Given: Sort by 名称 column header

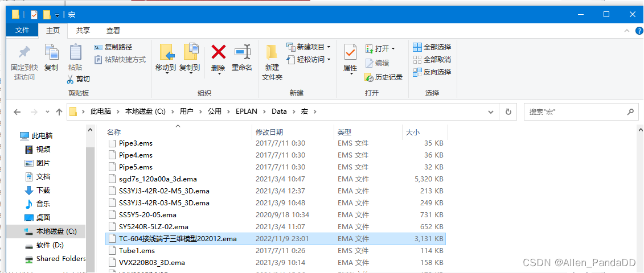Looking at the screenshot, I should (x=114, y=132).
